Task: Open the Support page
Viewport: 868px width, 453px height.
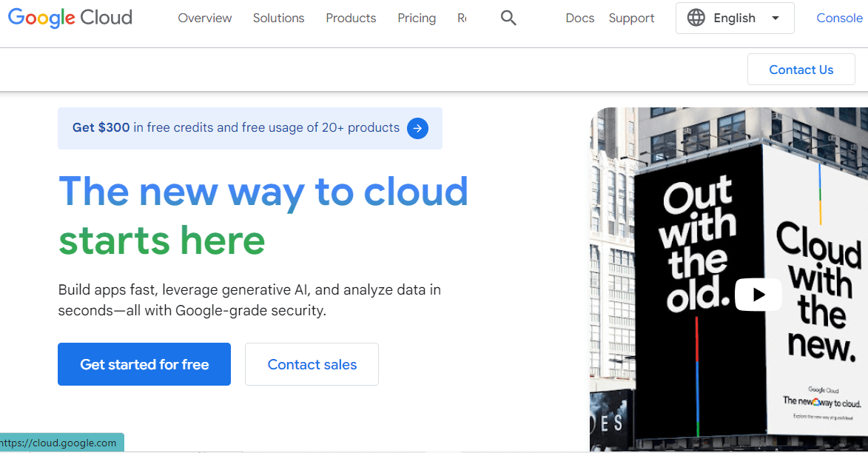Action: pos(631,18)
